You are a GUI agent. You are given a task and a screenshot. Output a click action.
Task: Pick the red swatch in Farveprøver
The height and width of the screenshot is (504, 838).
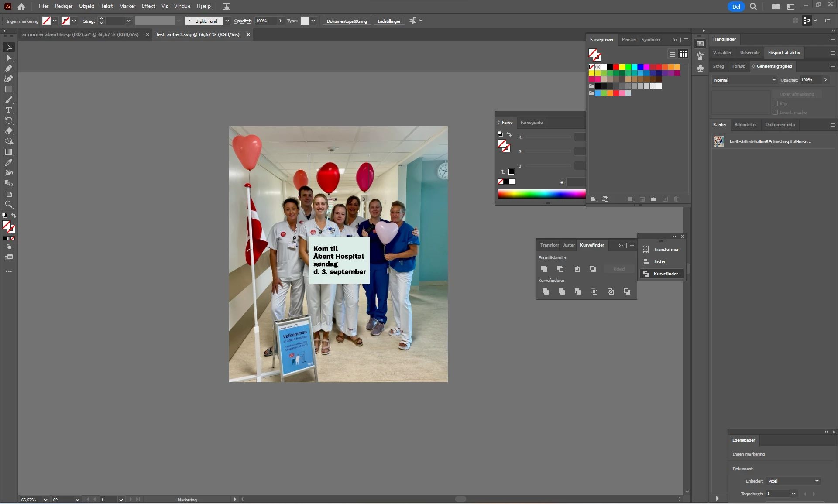pyautogui.click(x=616, y=67)
